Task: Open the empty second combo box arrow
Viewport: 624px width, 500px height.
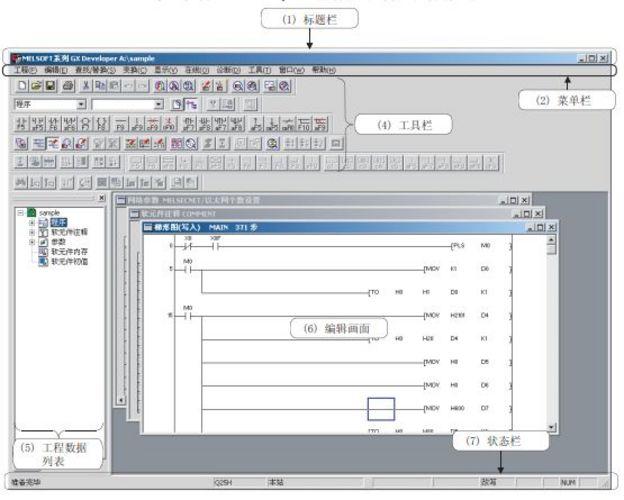Action: tap(158, 104)
